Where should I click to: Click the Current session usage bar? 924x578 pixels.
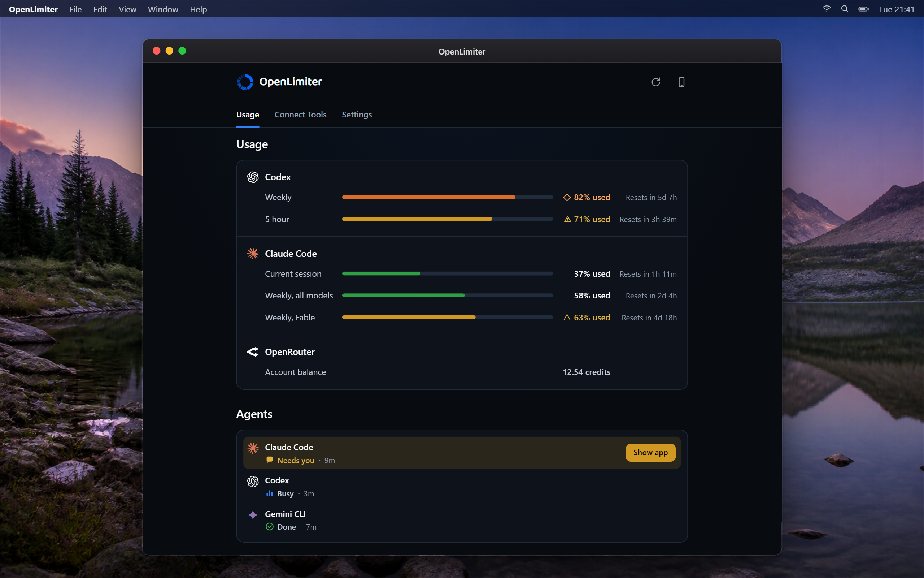[x=448, y=274]
